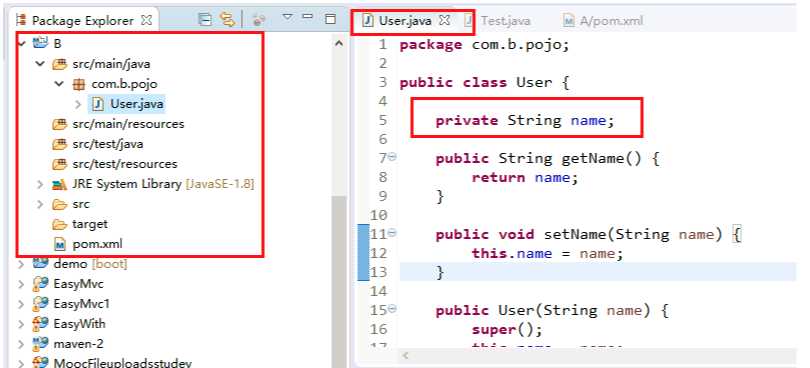Collapse All in Package Explorer toolbar
The image size is (810, 368).
coord(205,20)
